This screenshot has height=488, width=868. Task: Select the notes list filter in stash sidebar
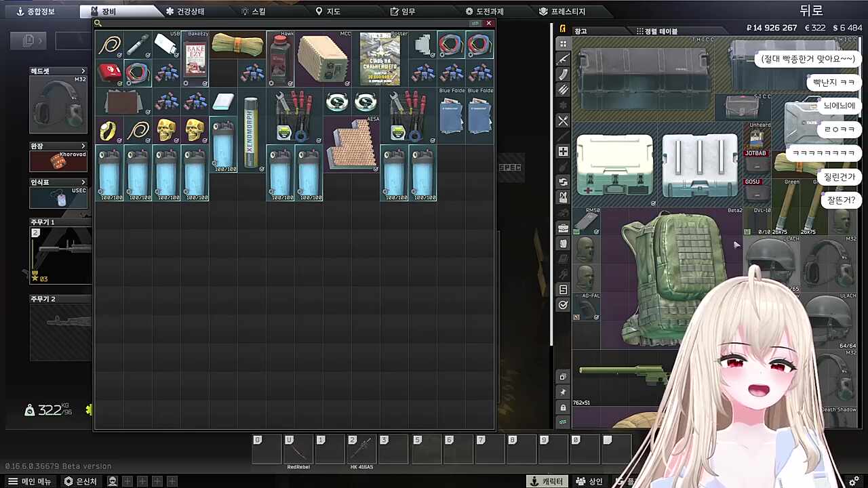(x=563, y=290)
